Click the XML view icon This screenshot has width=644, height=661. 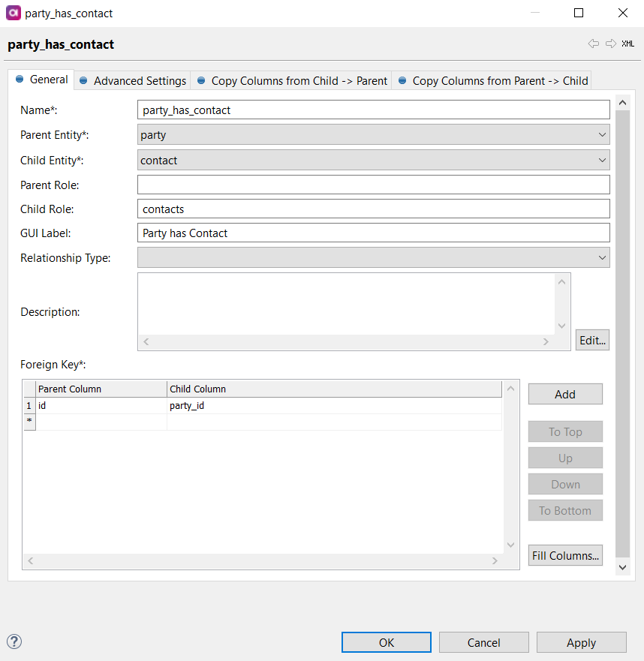627,44
